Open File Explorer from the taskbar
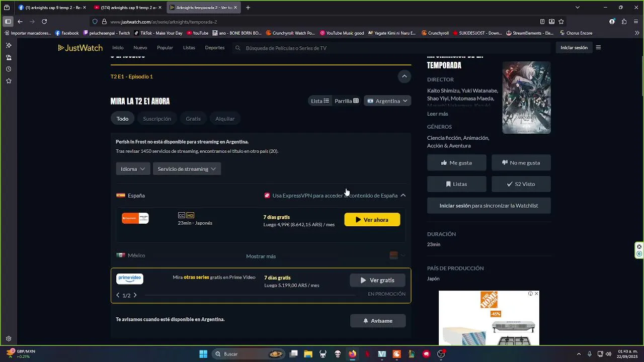644x362 pixels. [308, 354]
